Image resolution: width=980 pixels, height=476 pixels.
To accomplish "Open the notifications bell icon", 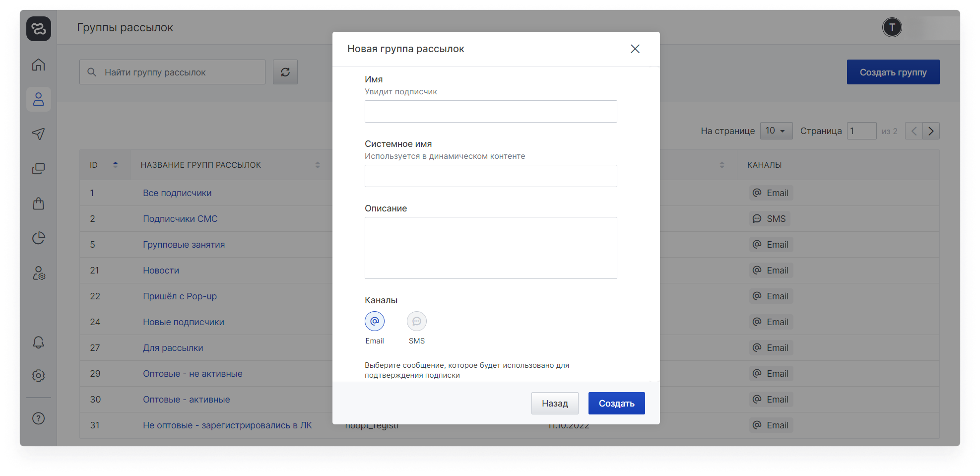I will pyautogui.click(x=39, y=342).
